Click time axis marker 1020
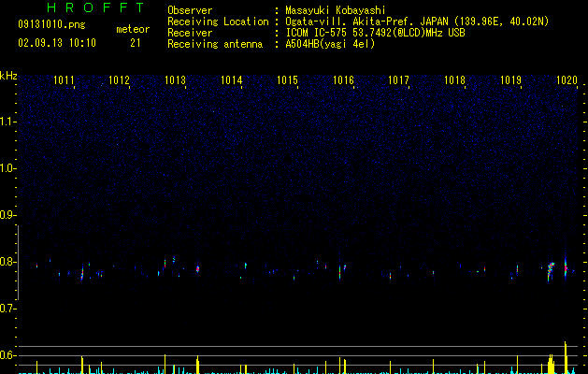The height and width of the screenshot is (374, 588). (566, 80)
